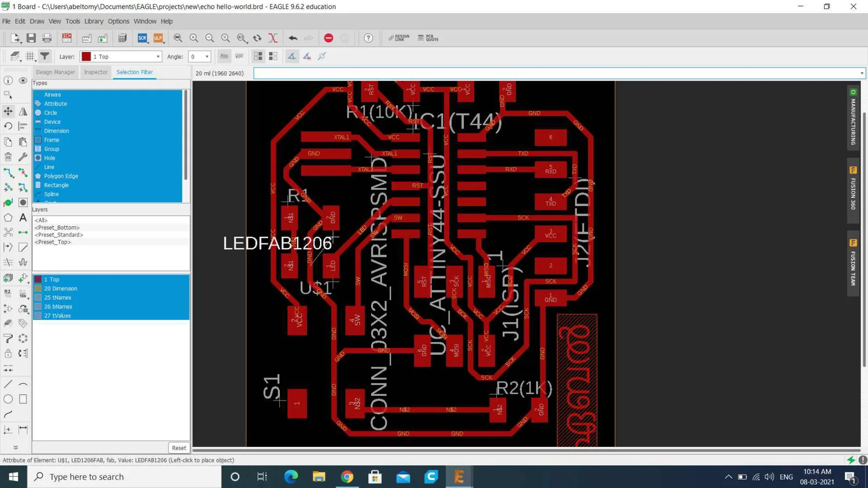The height and width of the screenshot is (488, 868).
Task: Open the PCB Quote tool
Action: 429,38
